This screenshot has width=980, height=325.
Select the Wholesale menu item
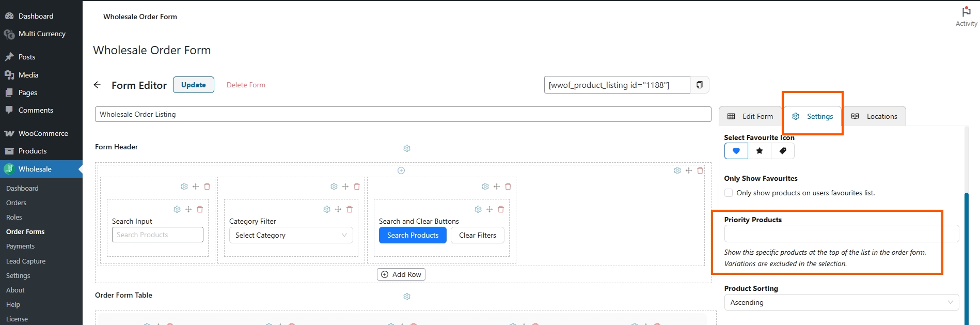pyautogui.click(x=41, y=169)
